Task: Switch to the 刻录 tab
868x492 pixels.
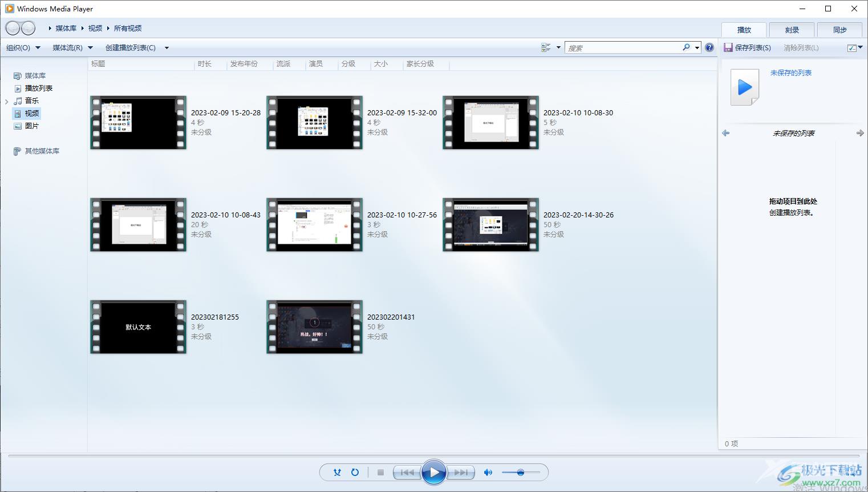Action: [792, 30]
